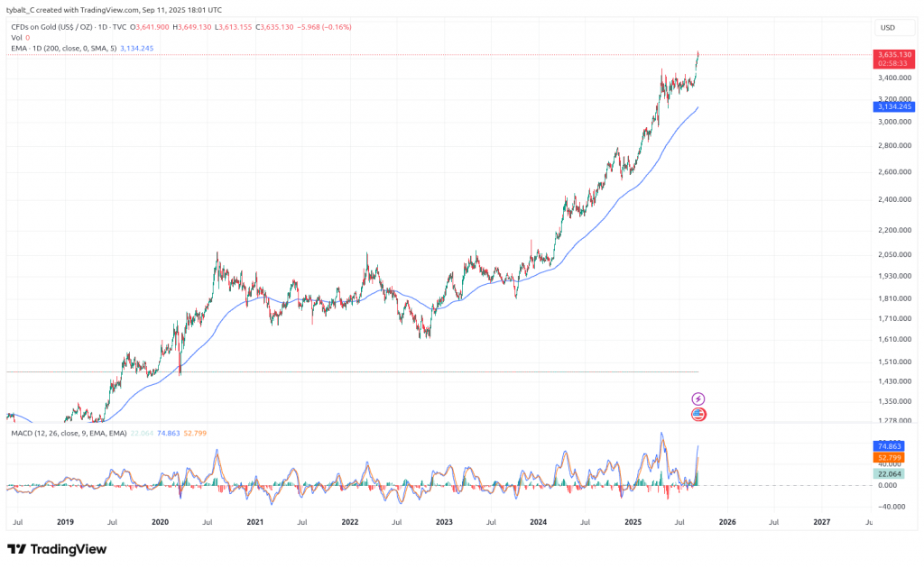Screen dimensions: 924x568
Task: Click the 2023 label on time axis
Action: pos(444,522)
